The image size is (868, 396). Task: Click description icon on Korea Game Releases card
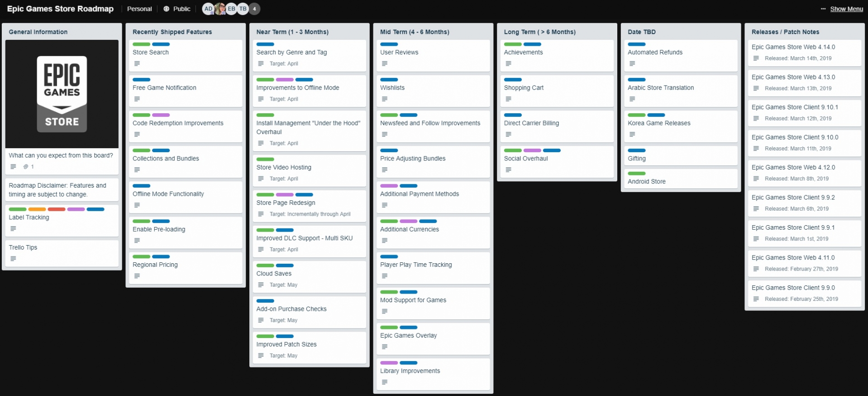coord(632,134)
